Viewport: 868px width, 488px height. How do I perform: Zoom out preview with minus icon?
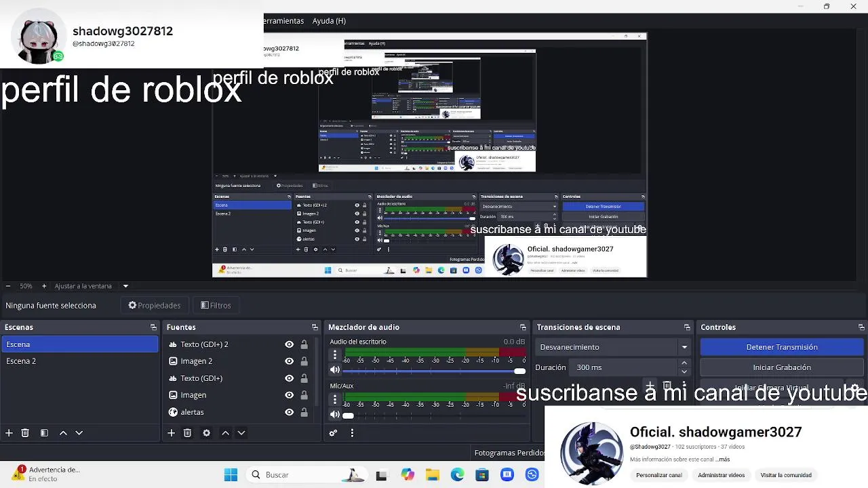click(x=7, y=286)
